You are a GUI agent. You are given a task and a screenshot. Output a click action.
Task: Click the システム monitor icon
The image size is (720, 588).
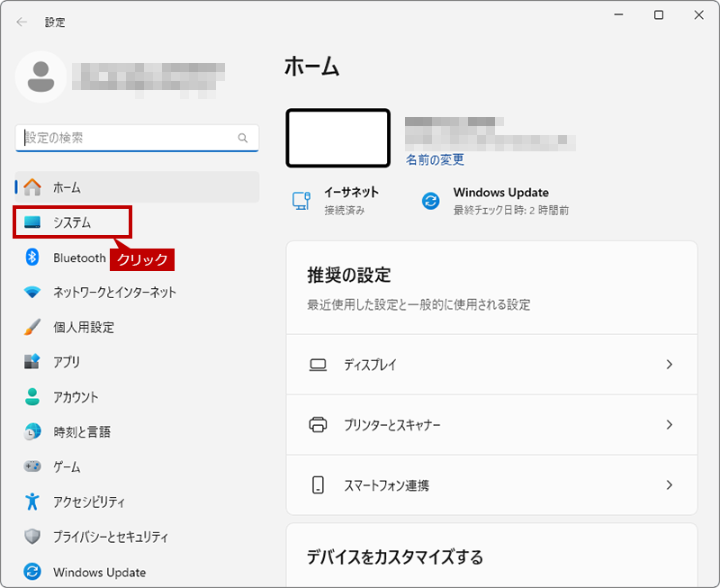32,222
